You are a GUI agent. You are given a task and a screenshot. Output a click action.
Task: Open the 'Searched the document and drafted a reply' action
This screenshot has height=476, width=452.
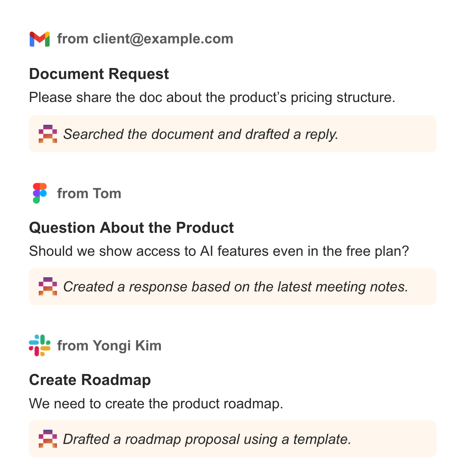[233, 134]
